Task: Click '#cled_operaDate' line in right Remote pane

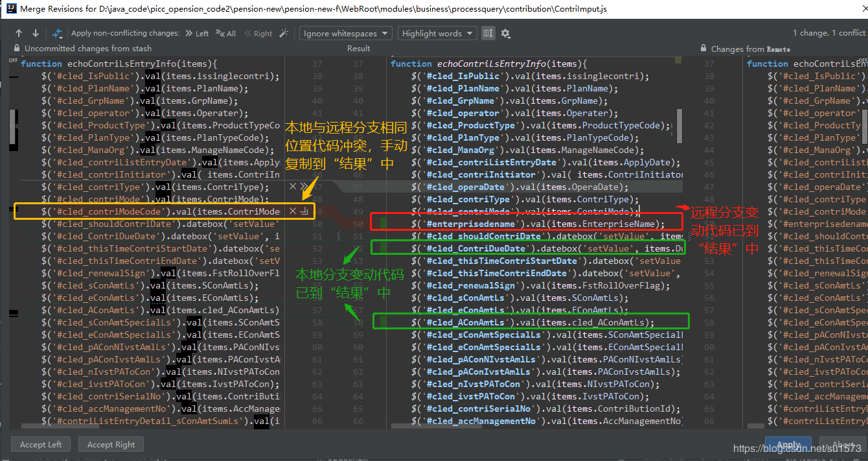Action: 817,187
